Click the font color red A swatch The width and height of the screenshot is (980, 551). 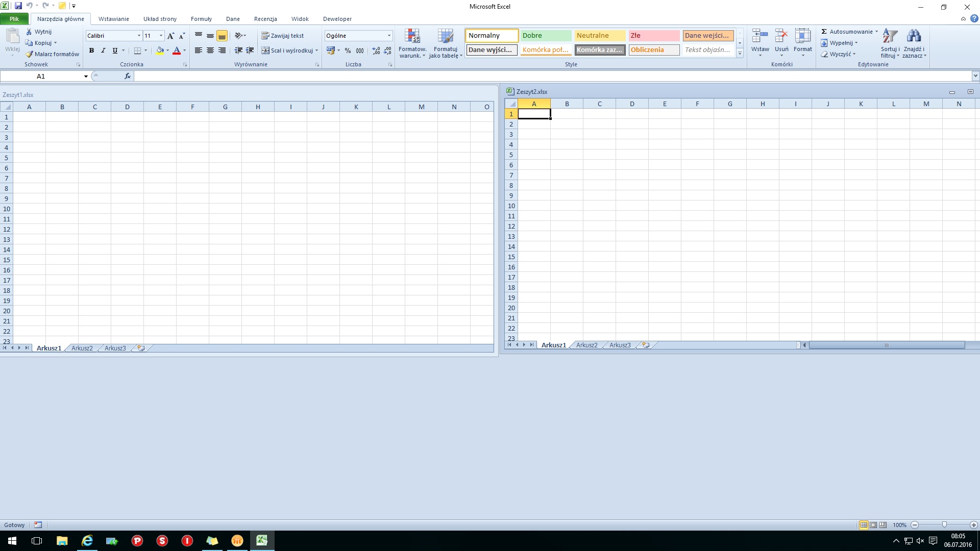coord(177,51)
